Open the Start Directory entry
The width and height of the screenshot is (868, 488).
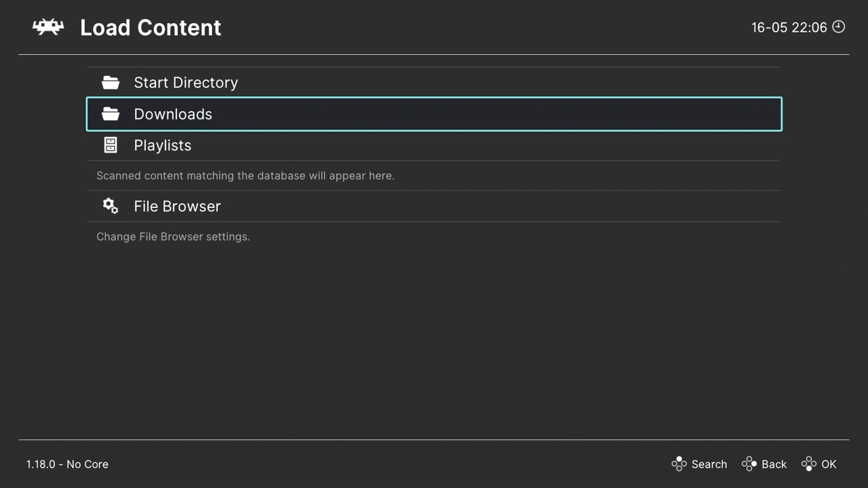click(186, 82)
